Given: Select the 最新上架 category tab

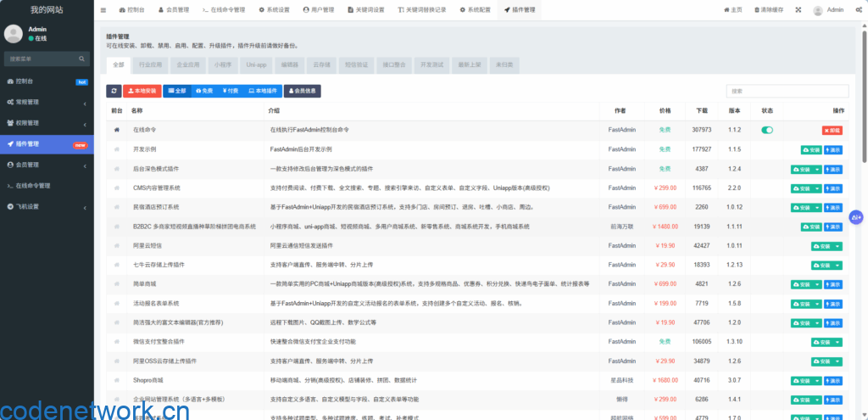Looking at the screenshot, I should click(x=470, y=64).
